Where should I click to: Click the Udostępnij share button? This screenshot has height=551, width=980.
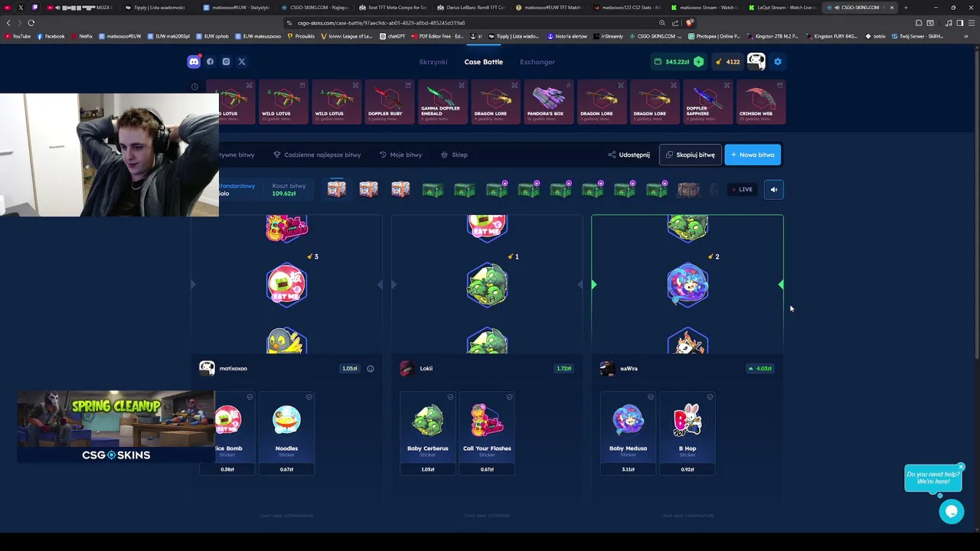629,155
